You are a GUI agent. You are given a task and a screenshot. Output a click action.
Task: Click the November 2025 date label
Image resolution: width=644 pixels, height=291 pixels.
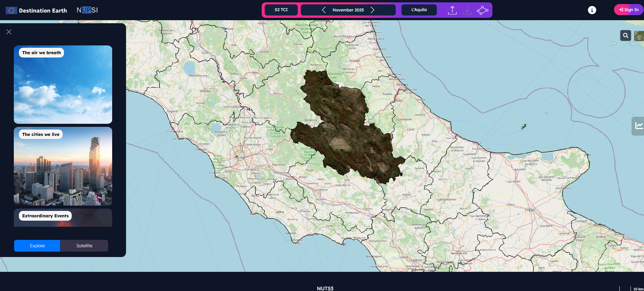348,10
